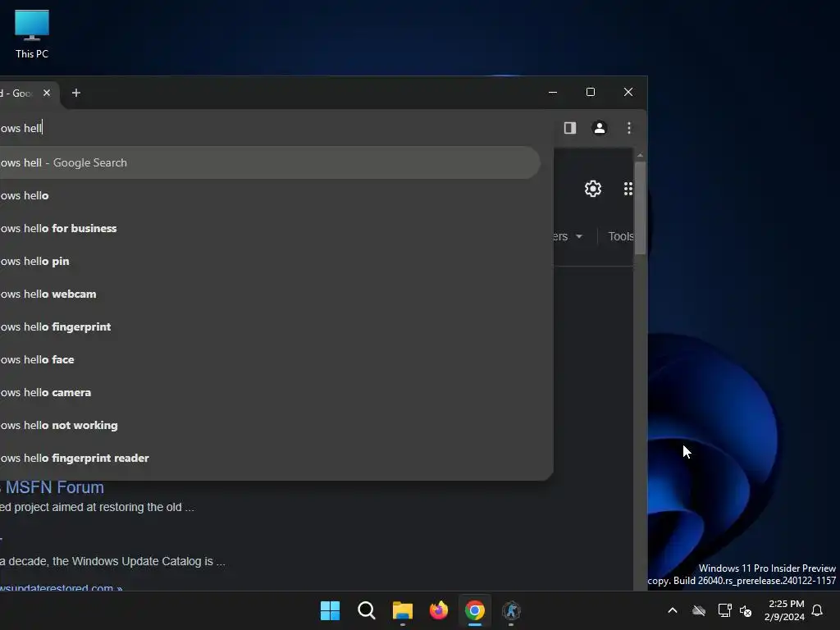This screenshot has width=840, height=630.
Task: Close the current Chrome tab
Action: 47,93
